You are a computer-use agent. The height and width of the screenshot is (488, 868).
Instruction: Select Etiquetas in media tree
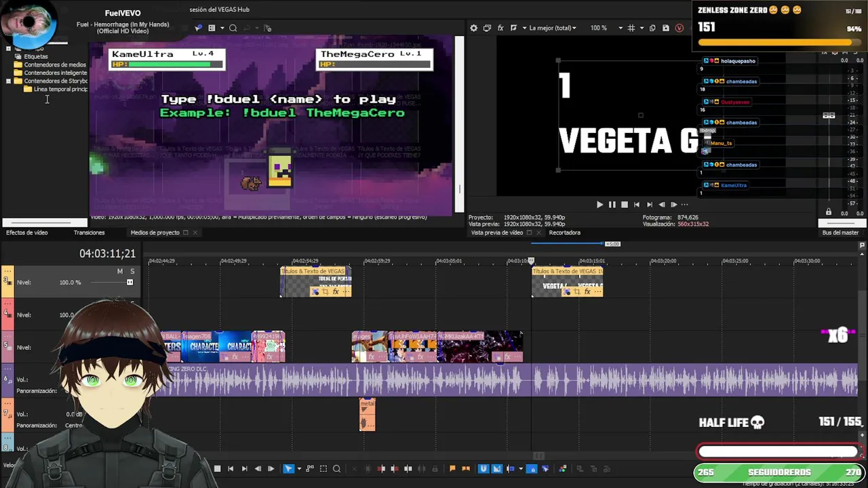tap(35, 56)
